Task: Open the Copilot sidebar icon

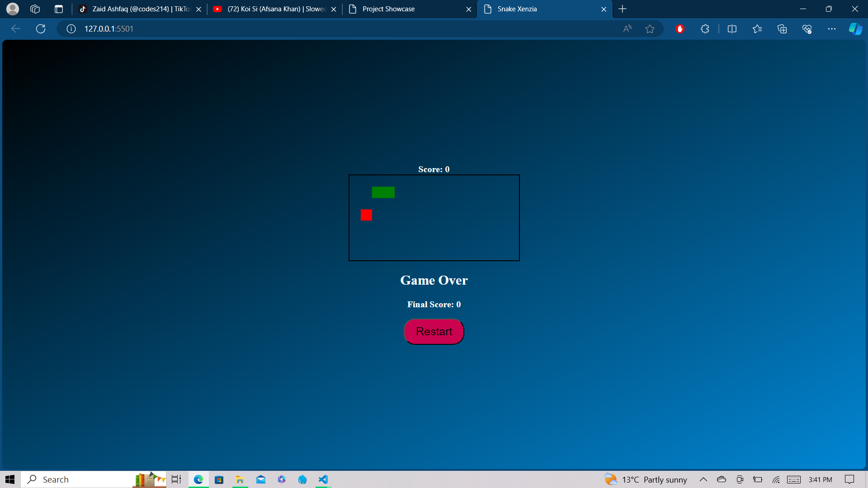Action: (855, 29)
